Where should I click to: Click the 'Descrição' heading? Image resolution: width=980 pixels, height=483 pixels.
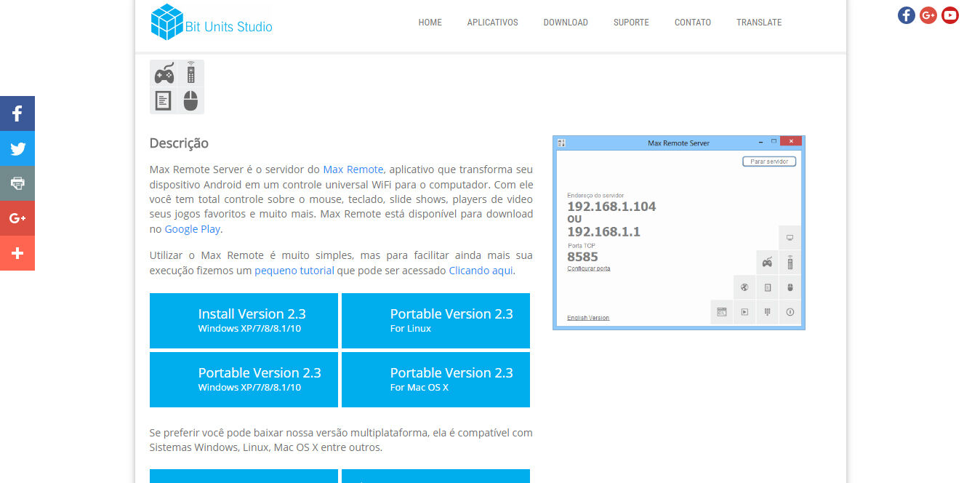pyautogui.click(x=179, y=143)
